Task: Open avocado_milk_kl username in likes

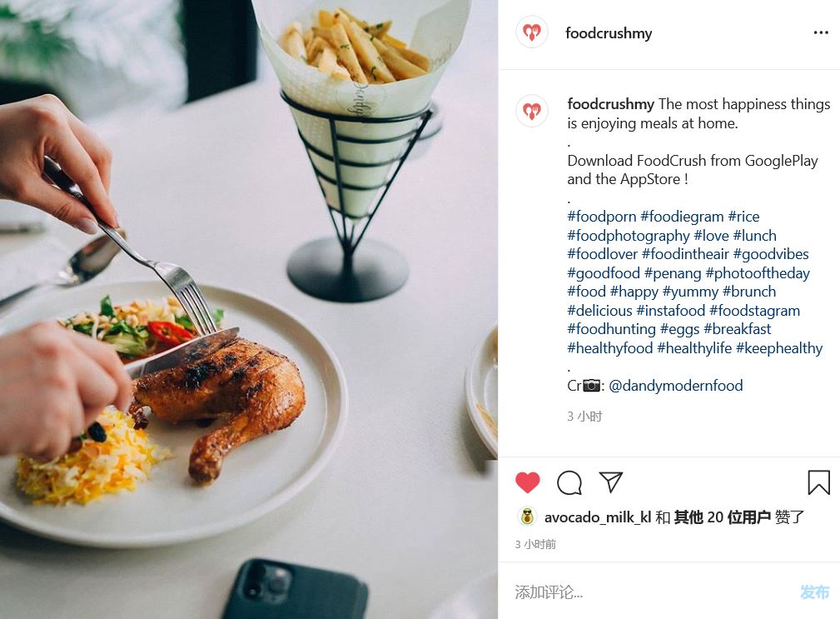Action: [x=597, y=517]
